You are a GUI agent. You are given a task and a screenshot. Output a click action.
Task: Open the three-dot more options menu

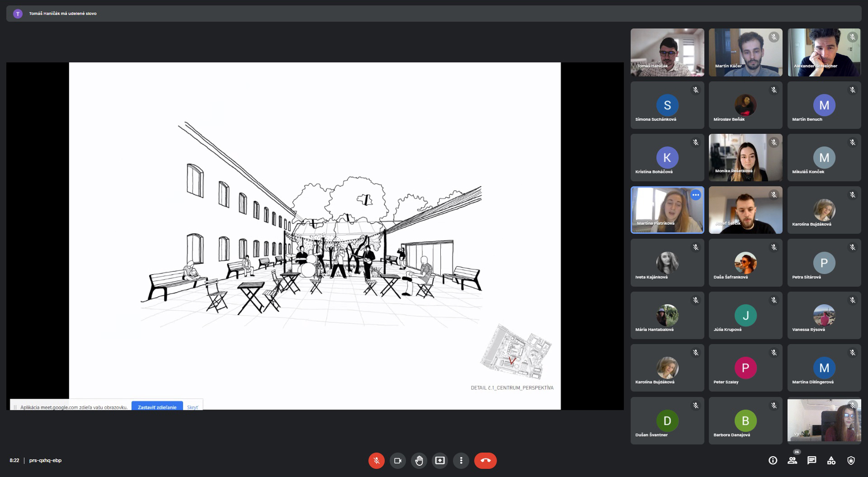[x=461, y=460]
